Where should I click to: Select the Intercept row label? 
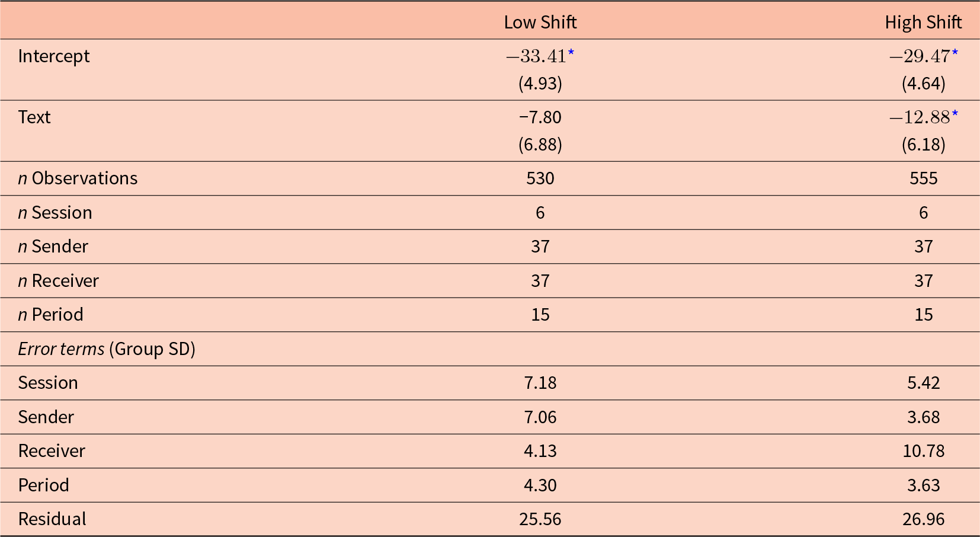click(54, 56)
